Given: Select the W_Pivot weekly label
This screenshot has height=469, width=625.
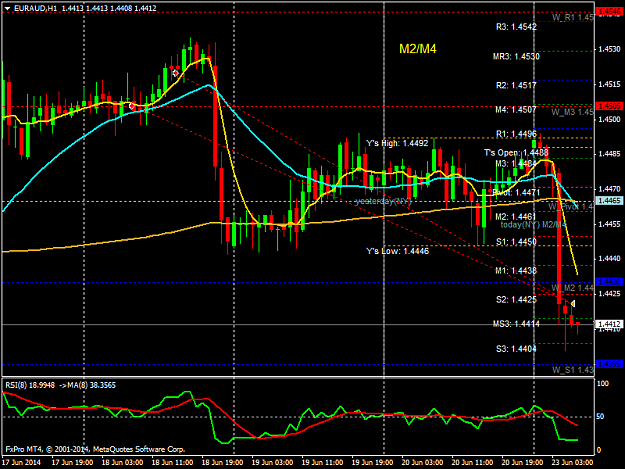Looking at the screenshot, I should [571, 206].
